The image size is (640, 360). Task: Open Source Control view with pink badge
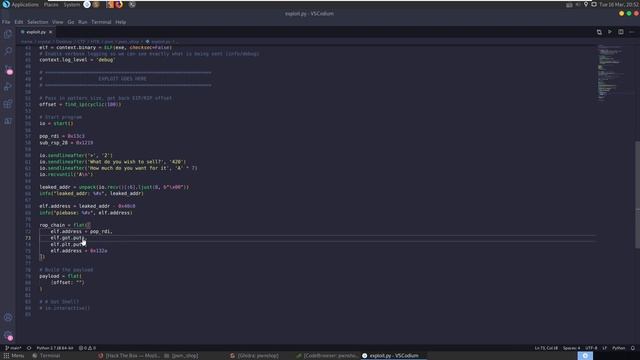pos(8,69)
